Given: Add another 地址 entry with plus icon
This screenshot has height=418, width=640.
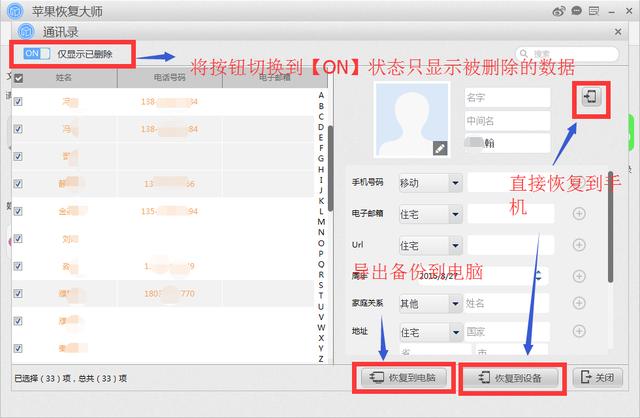Looking at the screenshot, I should pos(579,331).
